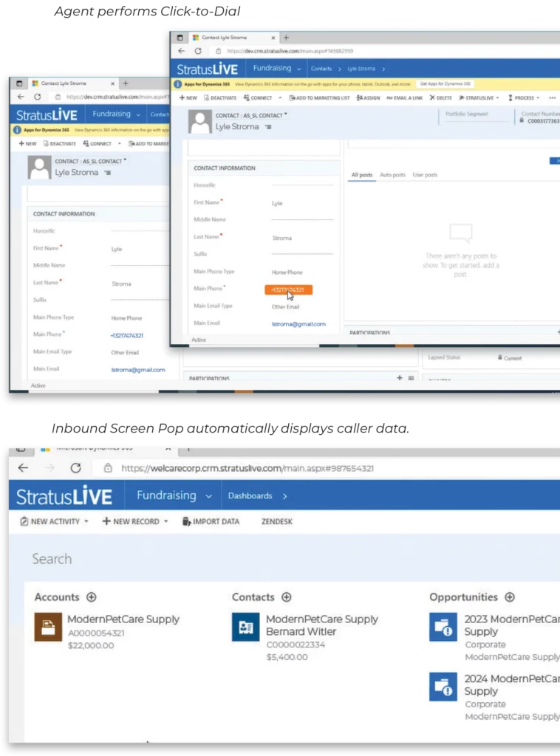
Task: Add new contact with Contacts plus icon
Action: [x=287, y=597]
